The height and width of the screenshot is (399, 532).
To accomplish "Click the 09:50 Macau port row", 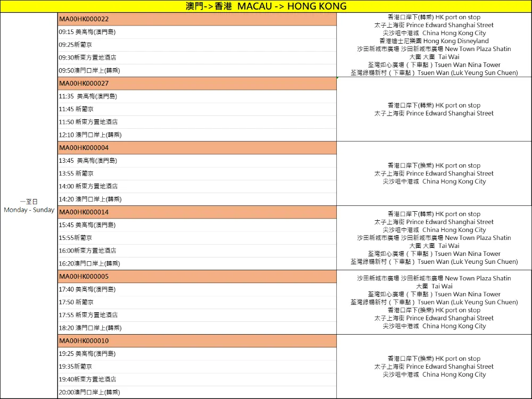I will pos(197,71).
